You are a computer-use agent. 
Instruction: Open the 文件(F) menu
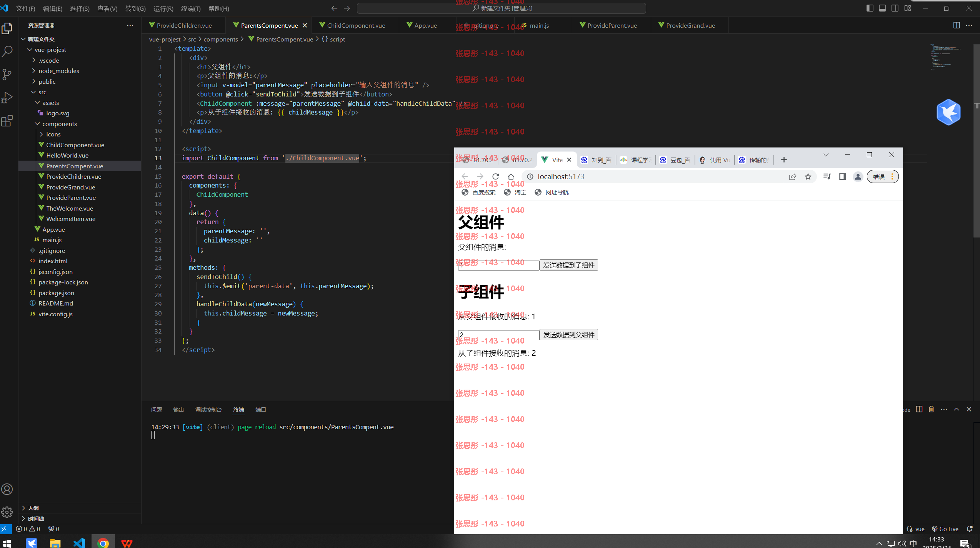(25, 8)
